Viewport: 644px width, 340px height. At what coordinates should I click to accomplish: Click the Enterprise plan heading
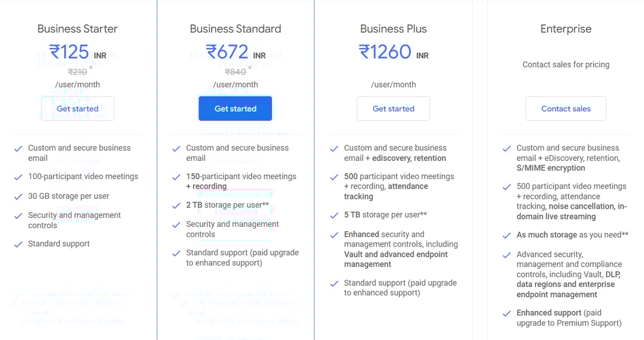[566, 29]
